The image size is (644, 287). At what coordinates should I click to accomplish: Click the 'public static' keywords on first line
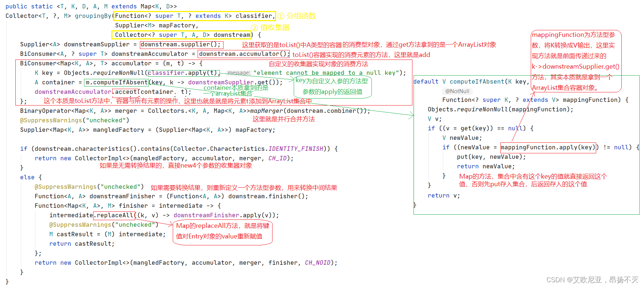[x=29, y=6]
